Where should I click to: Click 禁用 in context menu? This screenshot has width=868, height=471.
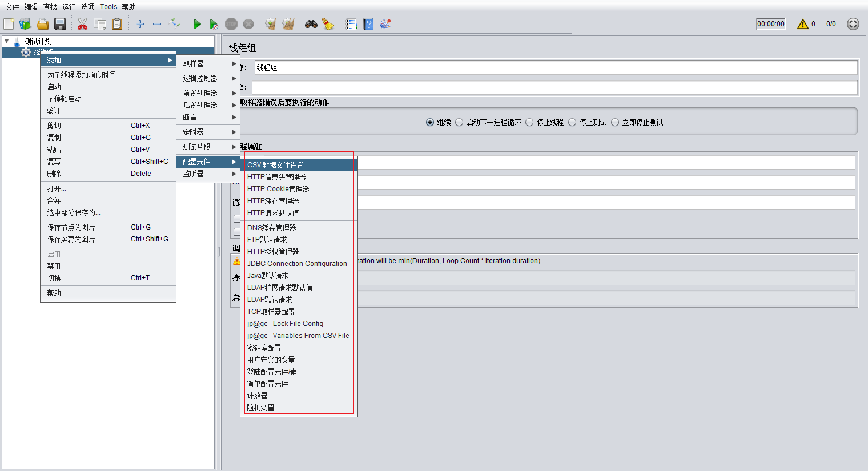[x=108, y=266]
